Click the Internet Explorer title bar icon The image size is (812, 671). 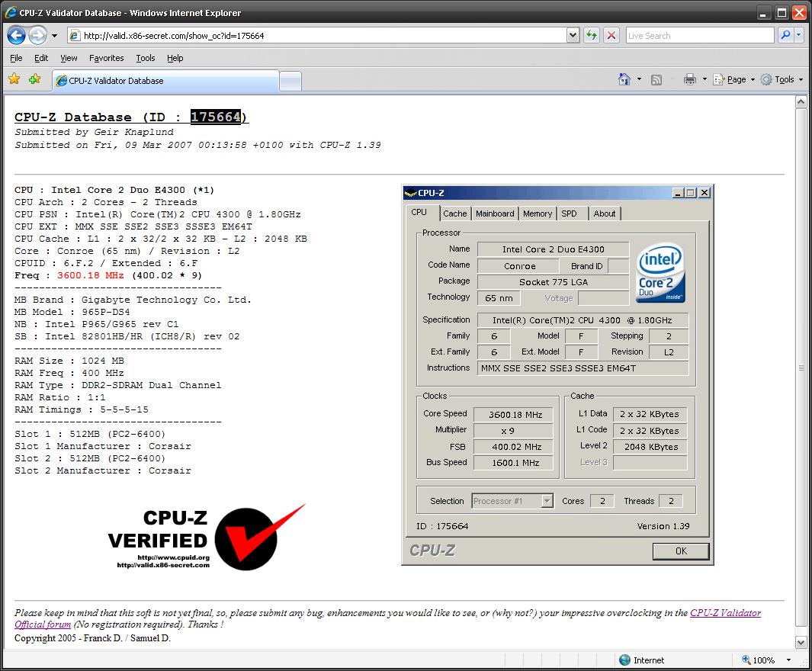tap(10, 12)
